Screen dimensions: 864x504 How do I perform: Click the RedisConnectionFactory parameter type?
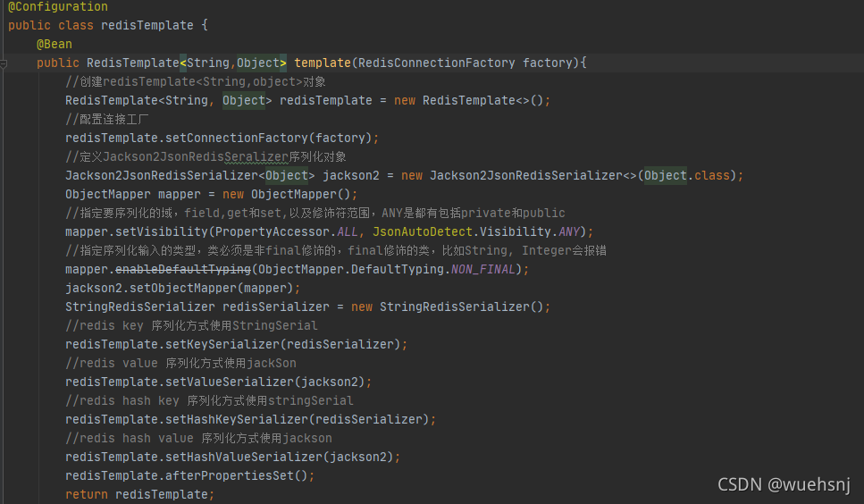tap(436, 63)
